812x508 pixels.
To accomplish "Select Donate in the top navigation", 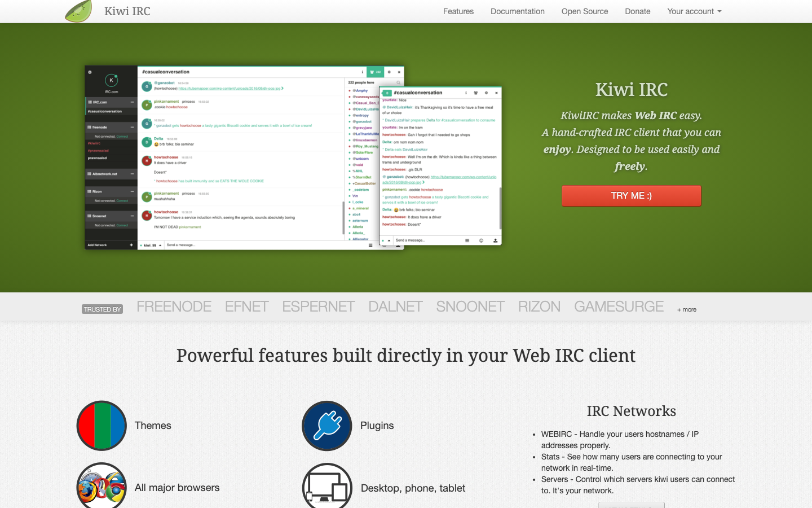I will point(638,11).
